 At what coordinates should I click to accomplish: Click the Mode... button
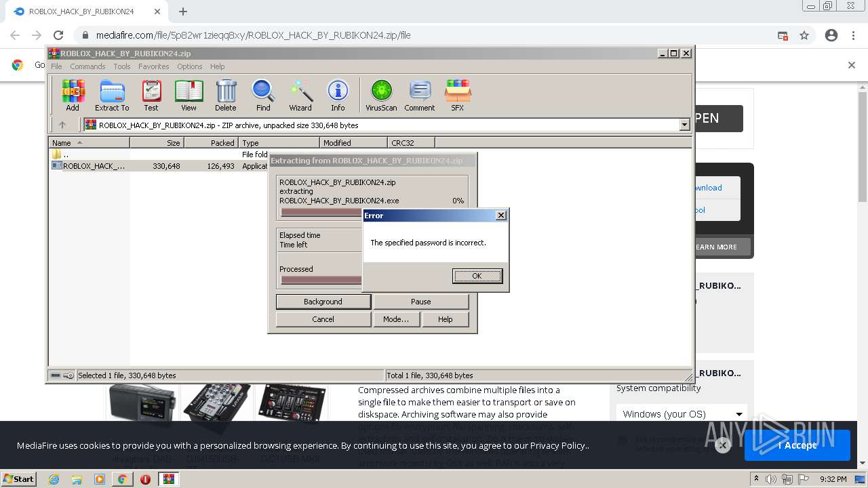(395, 319)
